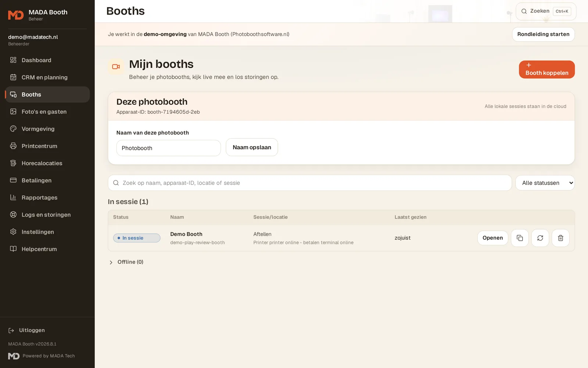Open global search Zoeken Ctrl+K
The image size is (588, 368).
546,11
